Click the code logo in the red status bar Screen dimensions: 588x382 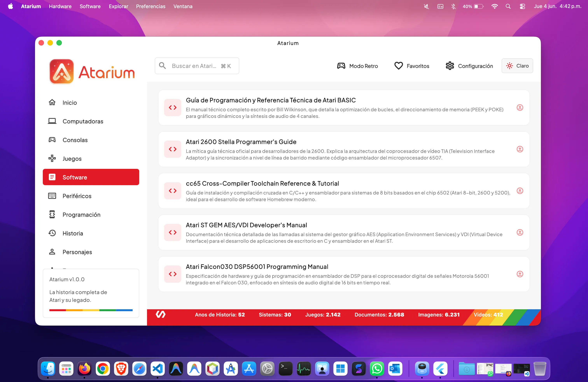(161, 315)
